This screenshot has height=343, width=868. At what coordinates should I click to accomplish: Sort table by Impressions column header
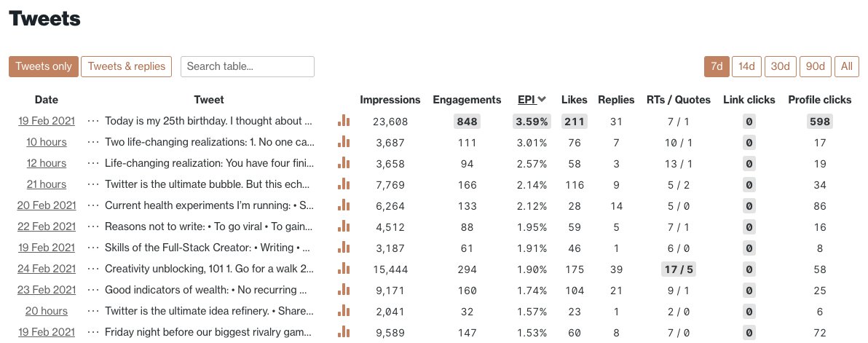tap(390, 100)
